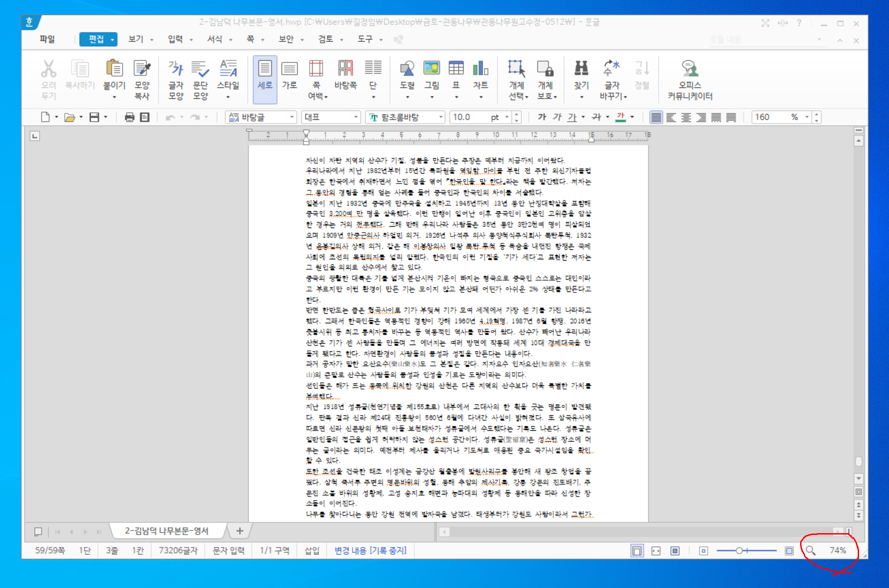Open the 입력 menu
This screenshot has height=588, width=889.
(175, 39)
